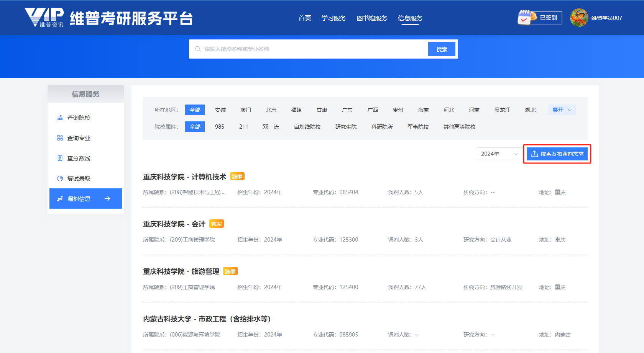This screenshot has height=353, width=644.
Task: Filter schools by 双一流
Action: click(x=271, y=127)
